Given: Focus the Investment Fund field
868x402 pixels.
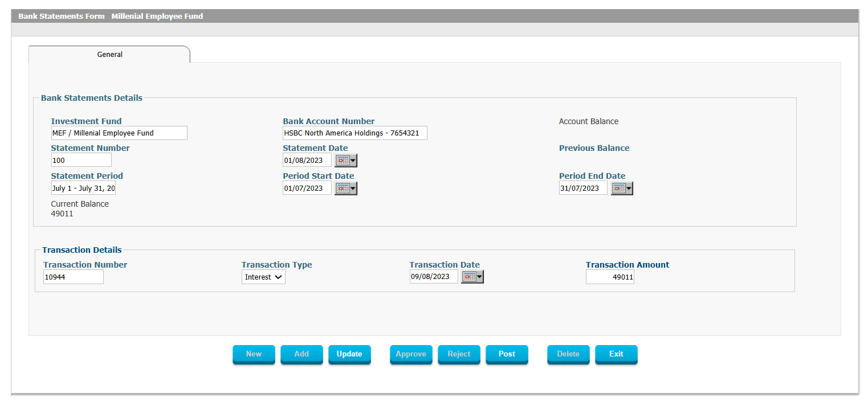Looking at the screenshot, I should (x=119, y=133).
